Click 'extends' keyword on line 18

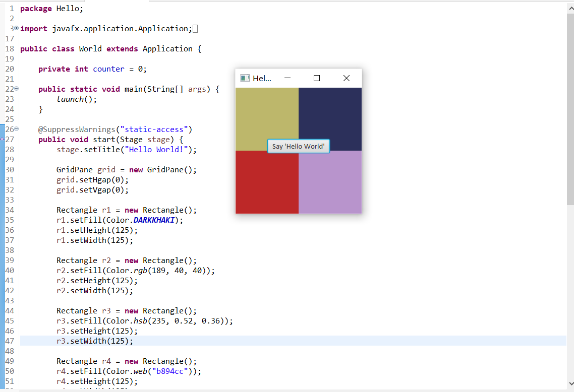pos(122,49)
